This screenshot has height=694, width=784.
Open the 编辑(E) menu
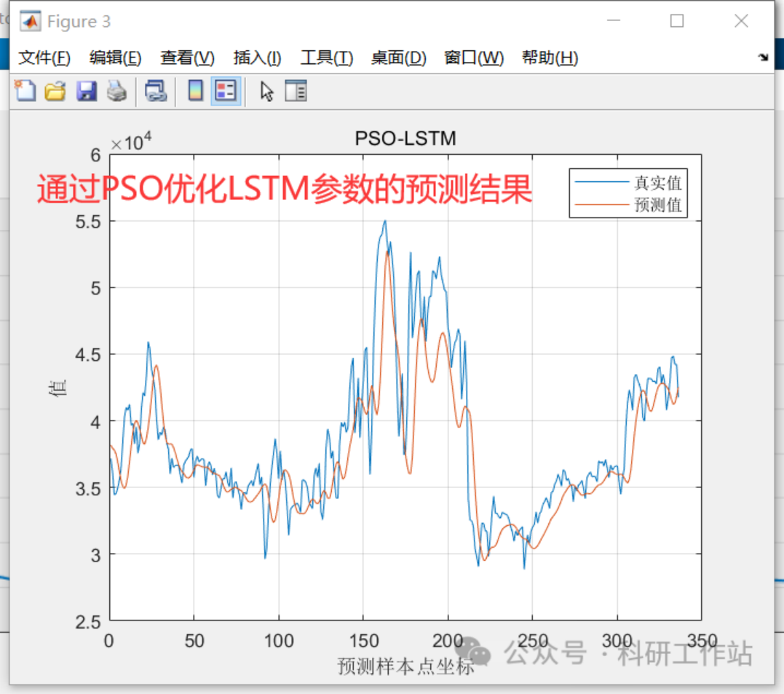coord(116,58)
